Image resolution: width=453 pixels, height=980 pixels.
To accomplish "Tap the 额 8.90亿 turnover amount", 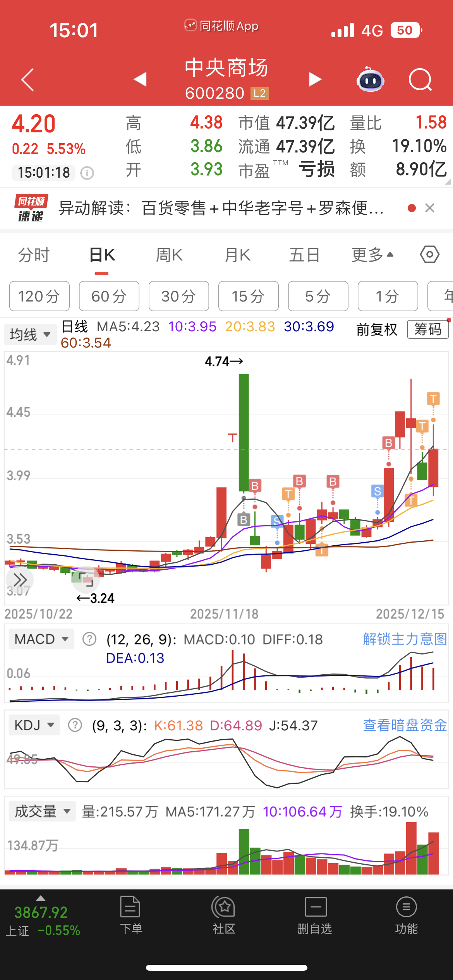I will pyautogui.click(x=421, y=170).
